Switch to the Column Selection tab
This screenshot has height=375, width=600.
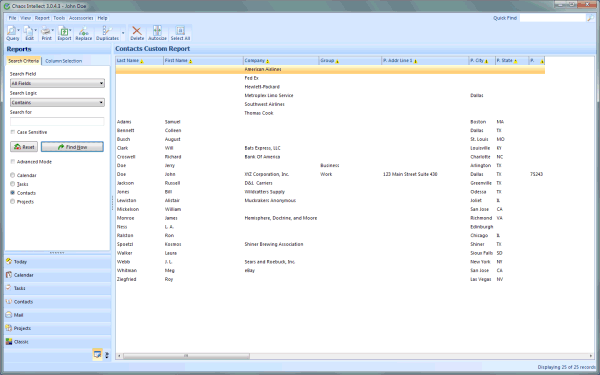[x=64, y=61]
